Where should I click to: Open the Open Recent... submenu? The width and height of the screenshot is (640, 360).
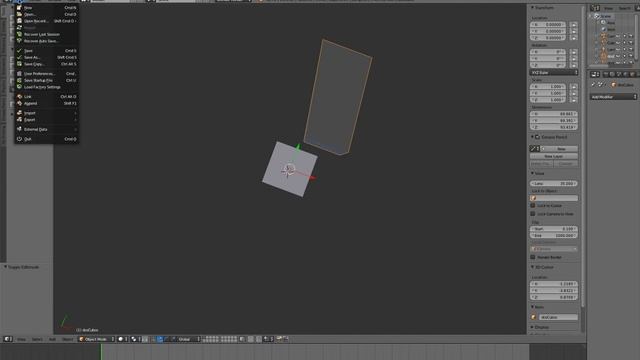pyautogui.click(x=47, y=21)
